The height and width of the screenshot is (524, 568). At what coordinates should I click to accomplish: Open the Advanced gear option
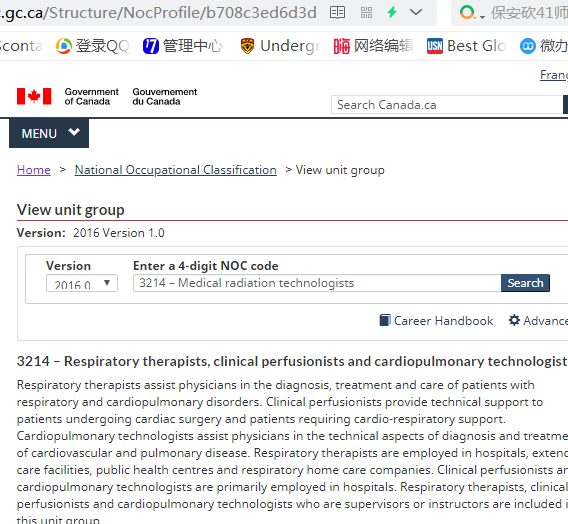pyautogui.click(x=538, y=320)
